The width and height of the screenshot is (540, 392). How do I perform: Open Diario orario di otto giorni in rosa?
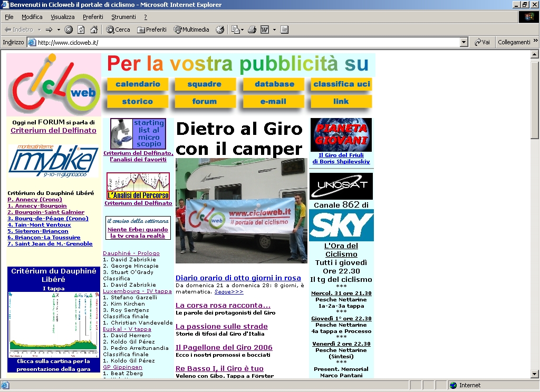click(x=238, y=278)
